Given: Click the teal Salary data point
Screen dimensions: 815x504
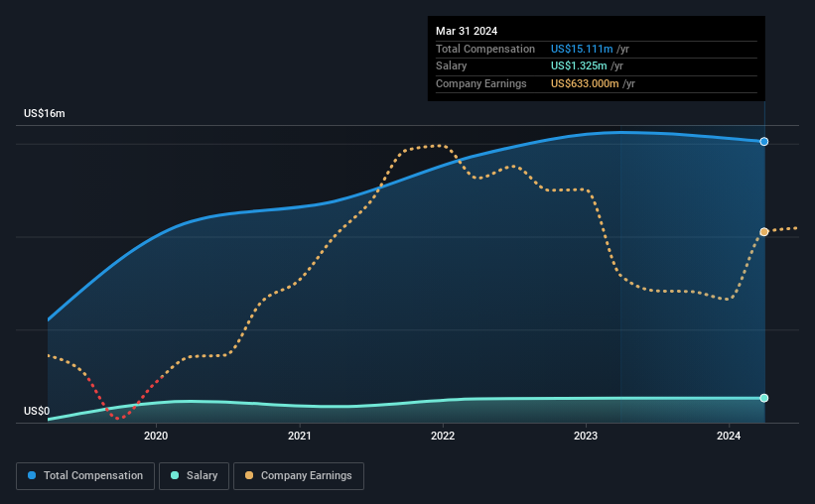Looking at the screenshot, I should point(764,398).
